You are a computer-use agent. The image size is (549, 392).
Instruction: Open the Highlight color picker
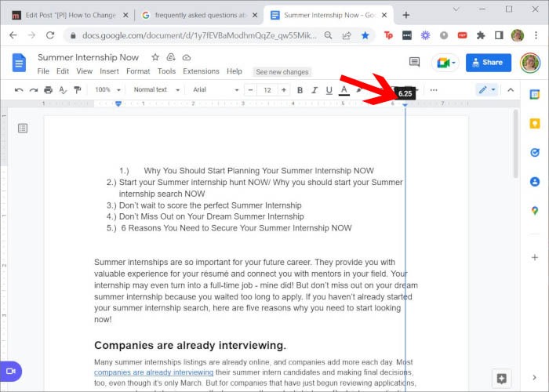click(x=359, y=90)
